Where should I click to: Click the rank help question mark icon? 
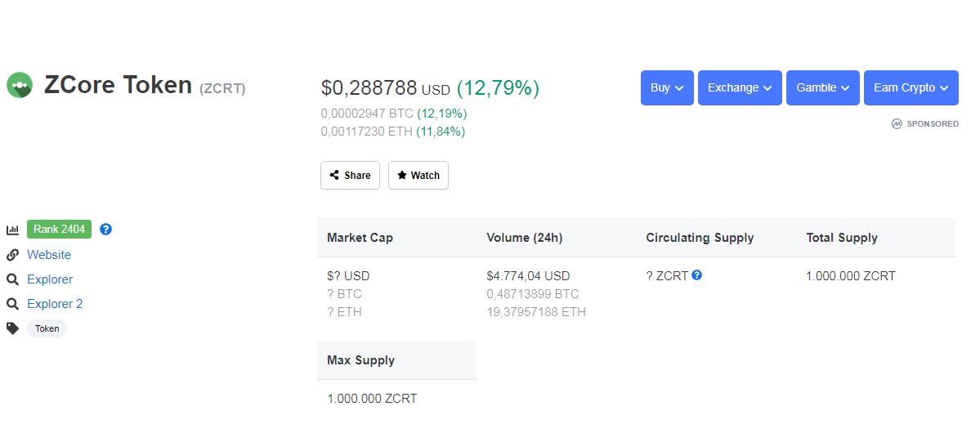click(105, 230)
